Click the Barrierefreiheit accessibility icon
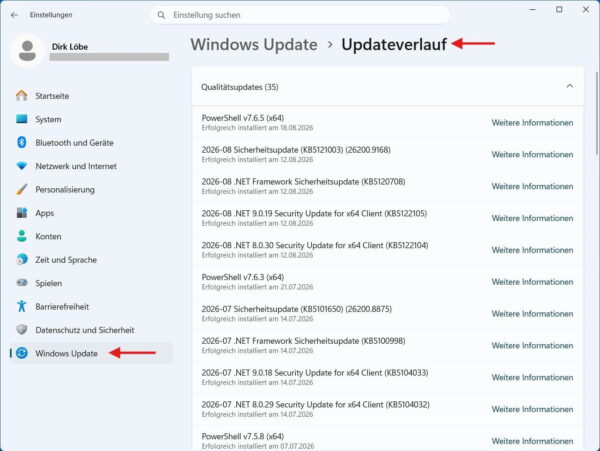 (x=22, y=306)
